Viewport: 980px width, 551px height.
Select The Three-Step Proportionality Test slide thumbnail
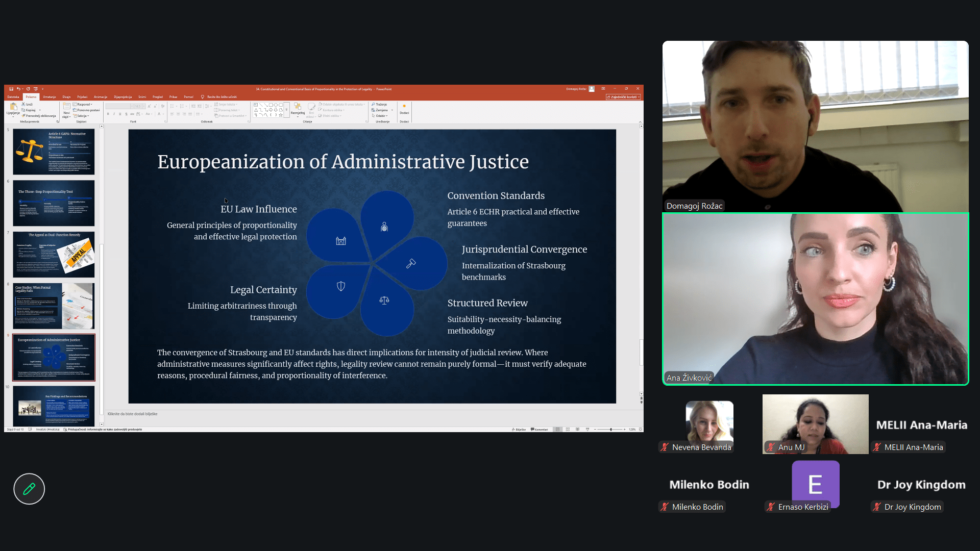pos(54,203)
